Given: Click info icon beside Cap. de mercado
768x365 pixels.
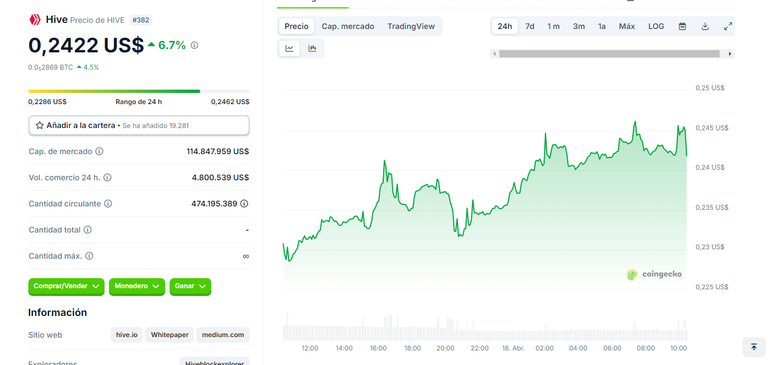Looking at the screenshot, I should click(x=99, y=151).
